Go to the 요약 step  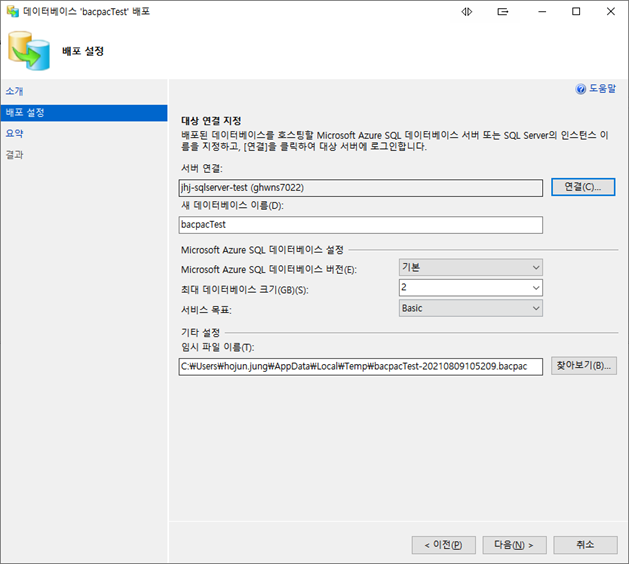click(14, 134)
